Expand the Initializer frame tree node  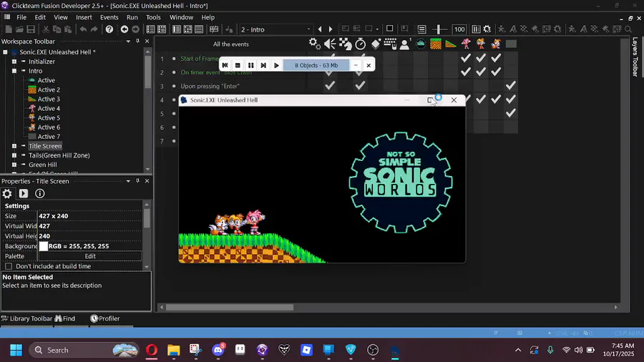[14, 61]
